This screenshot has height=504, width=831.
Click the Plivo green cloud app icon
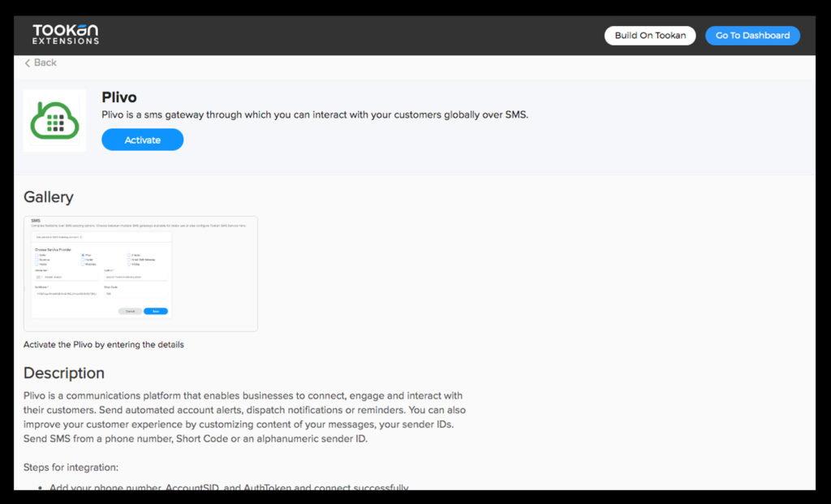point(54,120)
